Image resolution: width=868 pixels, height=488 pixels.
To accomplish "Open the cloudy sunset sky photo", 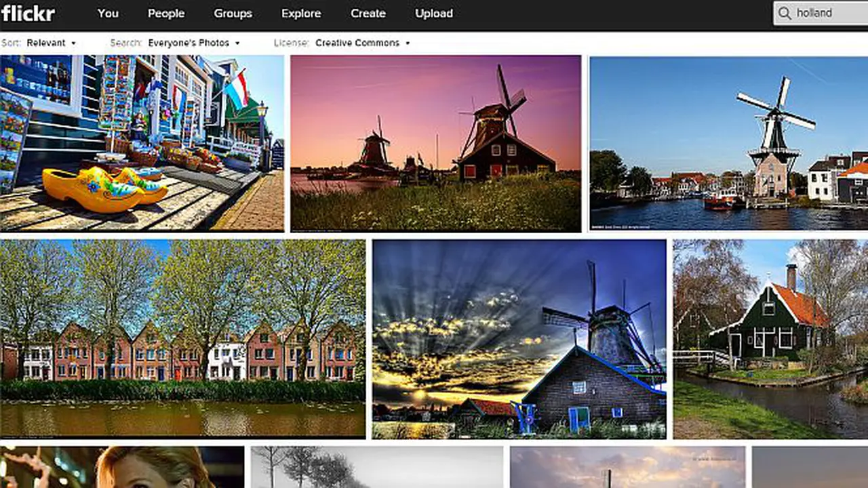I will 627,467.
